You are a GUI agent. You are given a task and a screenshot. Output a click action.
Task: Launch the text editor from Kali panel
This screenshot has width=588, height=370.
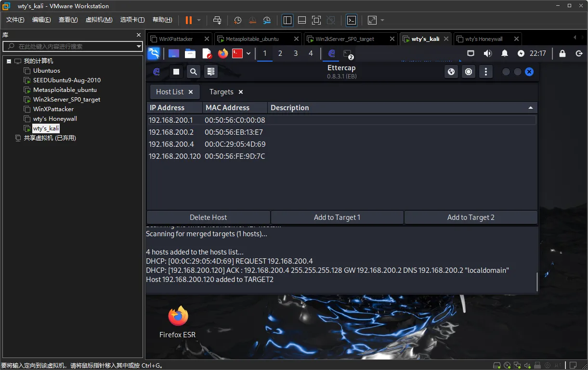(207, 53)
